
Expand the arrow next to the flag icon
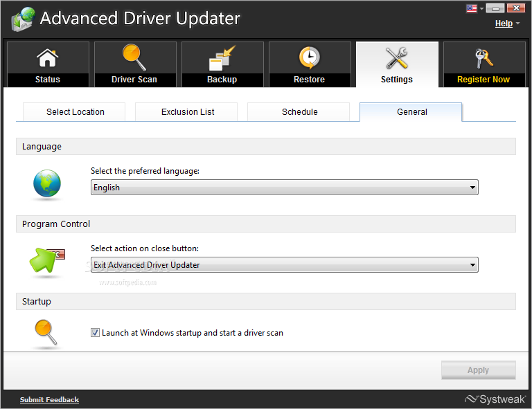(x=481, y=9)
